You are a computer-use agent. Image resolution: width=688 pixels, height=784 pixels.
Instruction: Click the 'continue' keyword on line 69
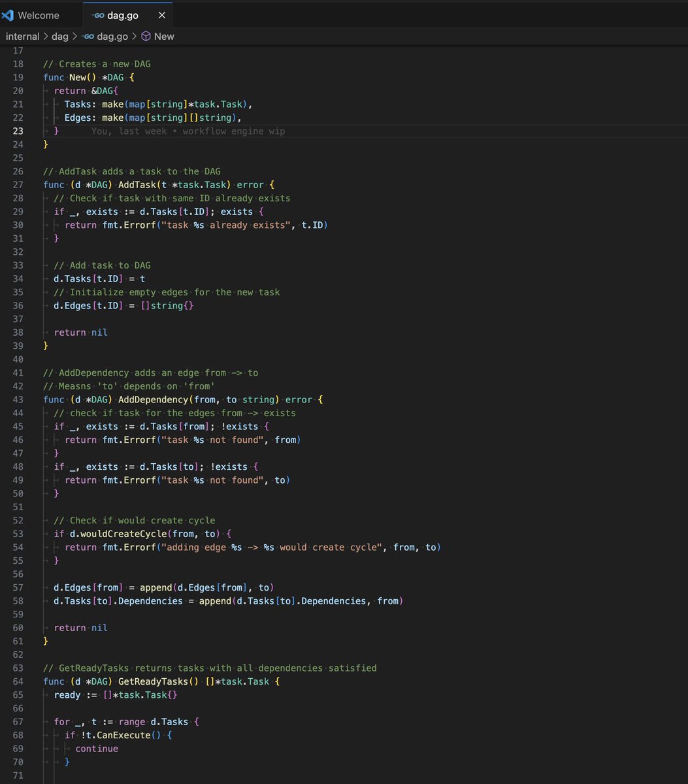tap(97, 748)
